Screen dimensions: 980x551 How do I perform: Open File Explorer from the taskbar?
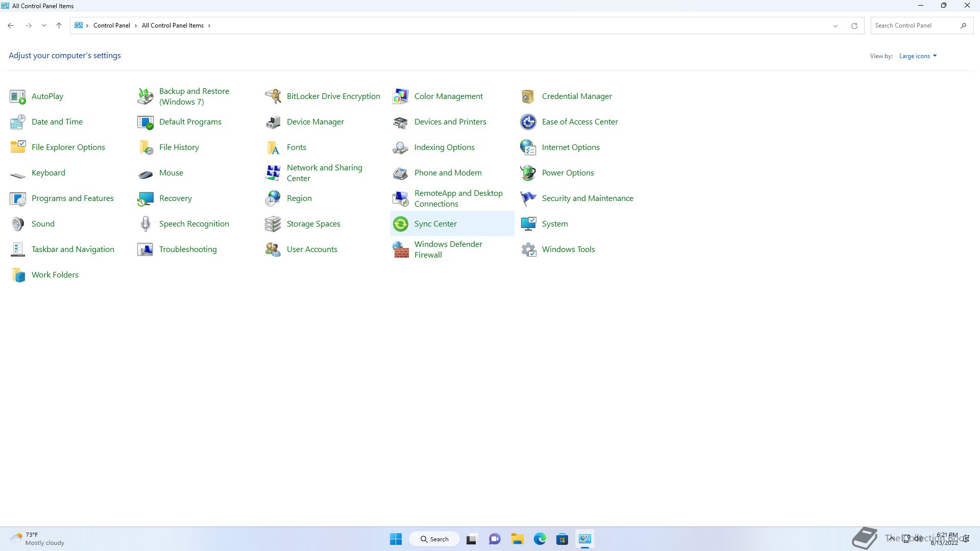tap(518, 539)
